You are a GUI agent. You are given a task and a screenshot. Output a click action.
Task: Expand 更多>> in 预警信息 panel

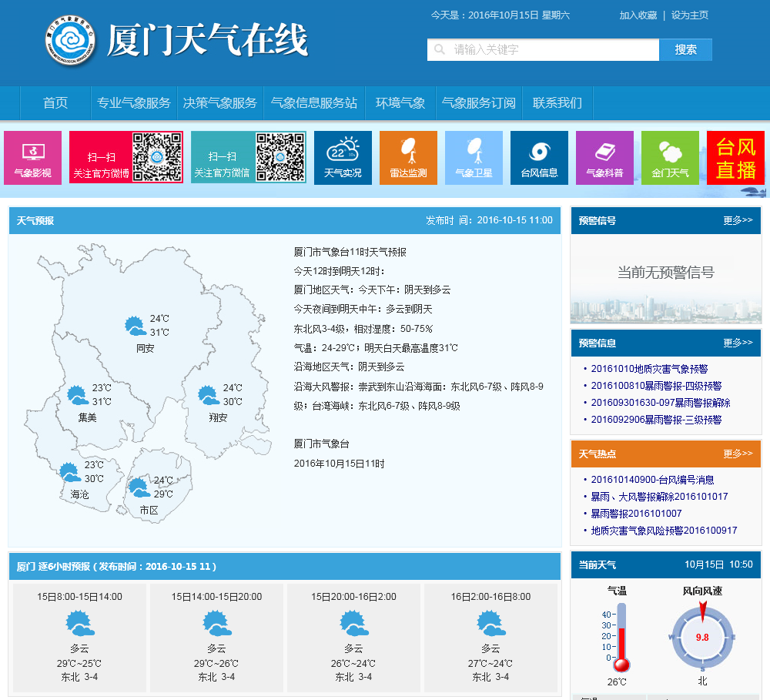(738, 343)
